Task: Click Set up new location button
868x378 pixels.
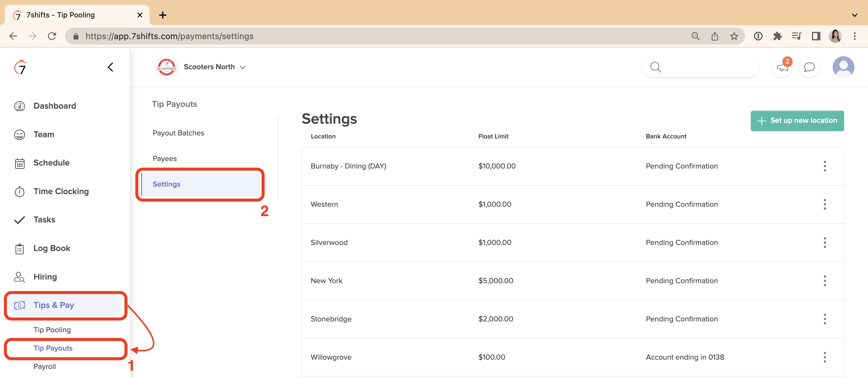Action: (x=797, y=120)
